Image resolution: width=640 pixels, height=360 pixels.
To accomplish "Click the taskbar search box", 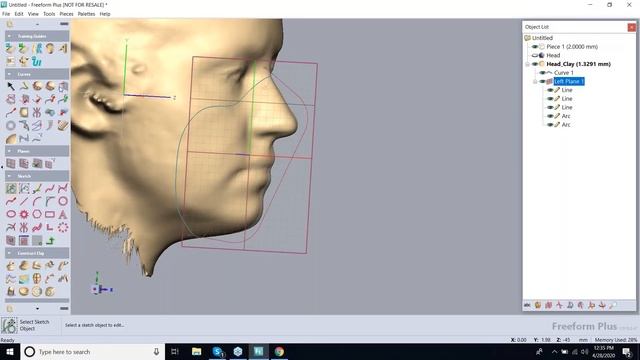I will click(x=92, y=351).
